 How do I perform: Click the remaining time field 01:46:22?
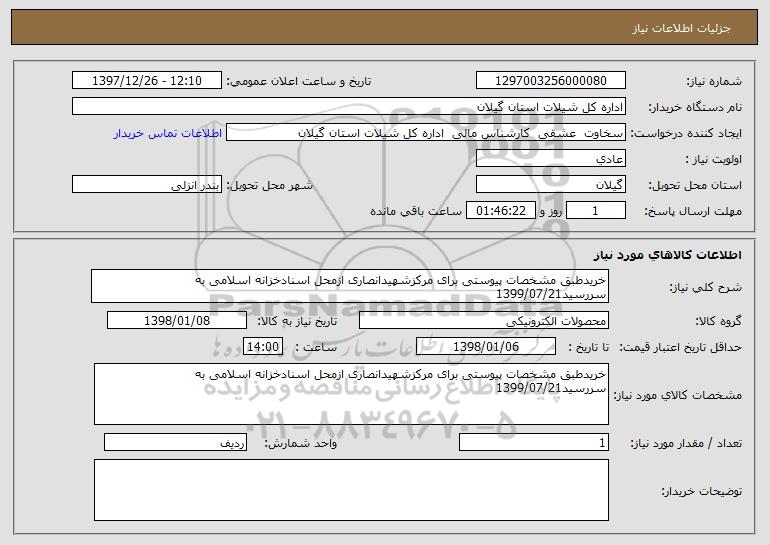coord(500,211)
